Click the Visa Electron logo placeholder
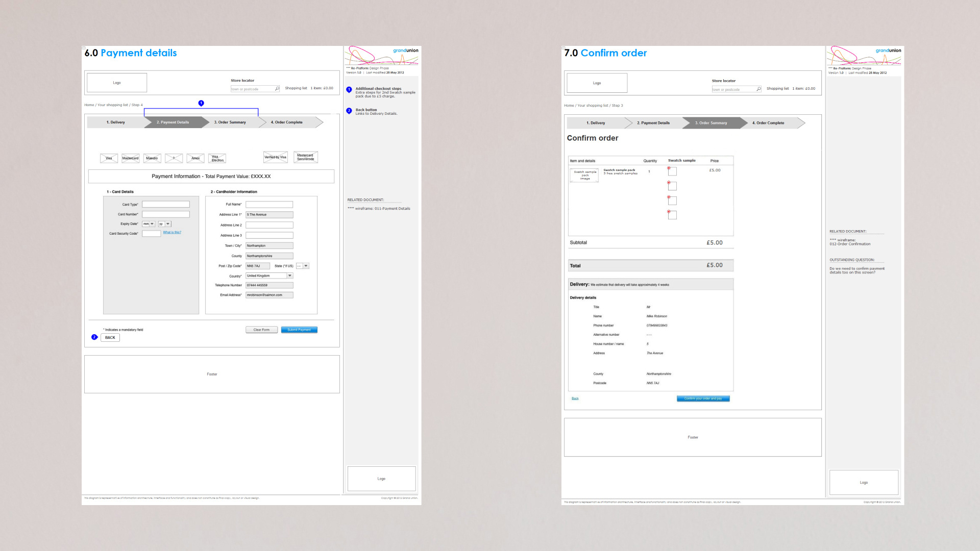Screen dimensions: 980x551 tap(217, 159)
